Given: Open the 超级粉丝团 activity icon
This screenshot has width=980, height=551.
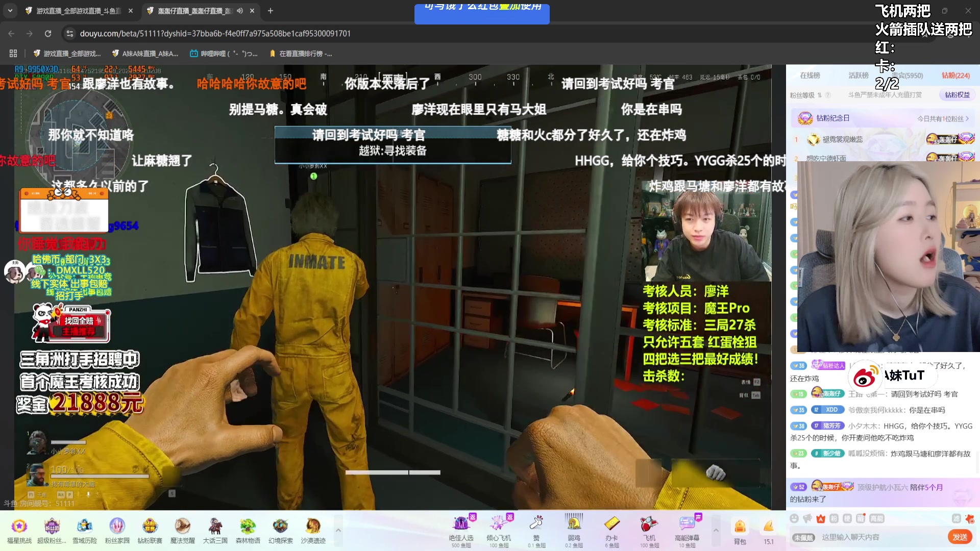Looking at the screenshot, I should pos(52,531).
